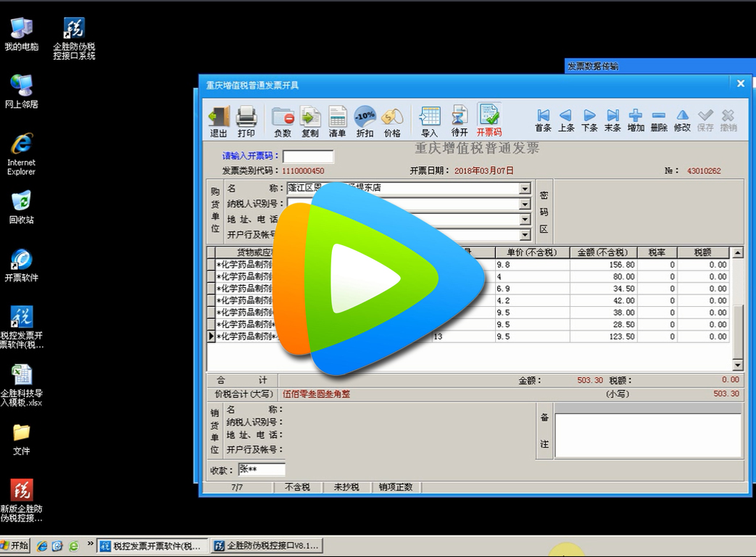This screenshot has width=756, height=557.
Task: Go to next record with 下条
Action: tap(589, 120)
